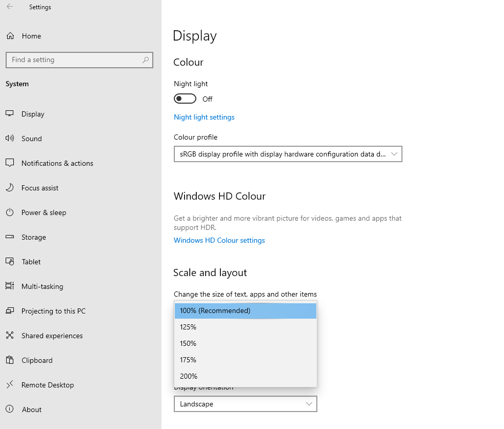Go to About from the sidebar
Viewport: 504px width, 429px height.
pos(11,410)
